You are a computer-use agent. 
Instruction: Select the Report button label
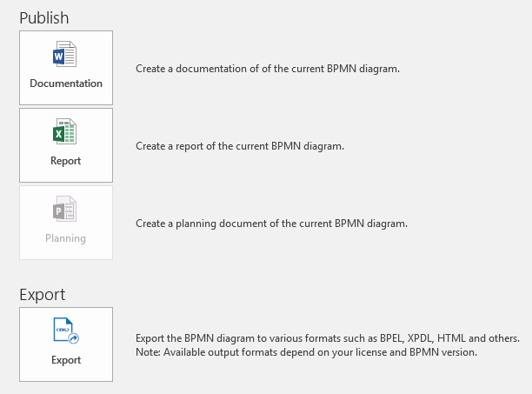[66, 161]
